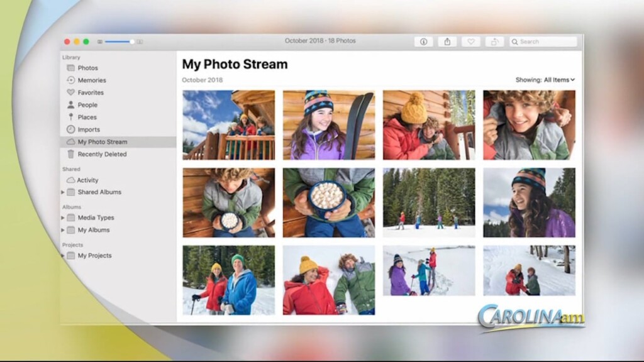Click the My Photo Stream cloud icon
This screenshot has height=362, width=644.
tap(70, 141)
